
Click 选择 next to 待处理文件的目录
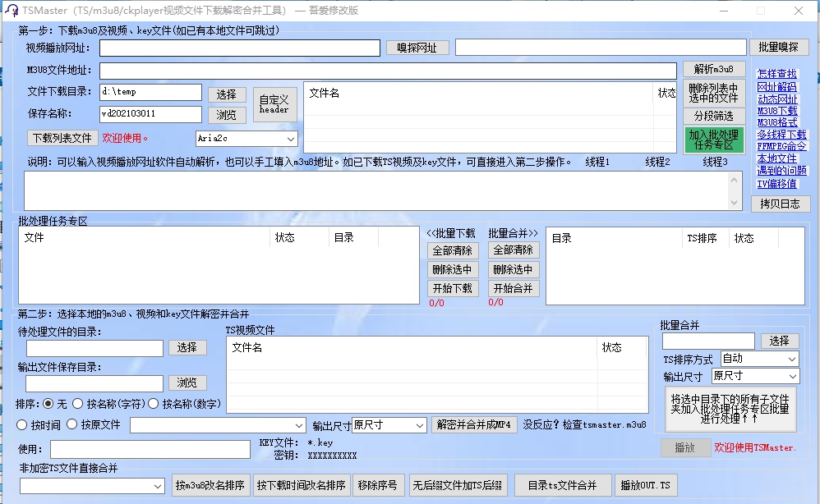(187, 348)
